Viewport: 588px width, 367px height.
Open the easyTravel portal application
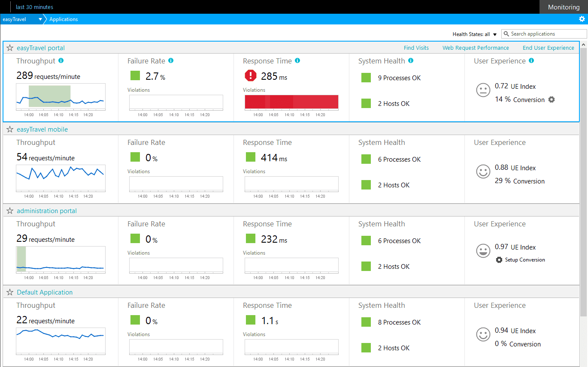41,48
